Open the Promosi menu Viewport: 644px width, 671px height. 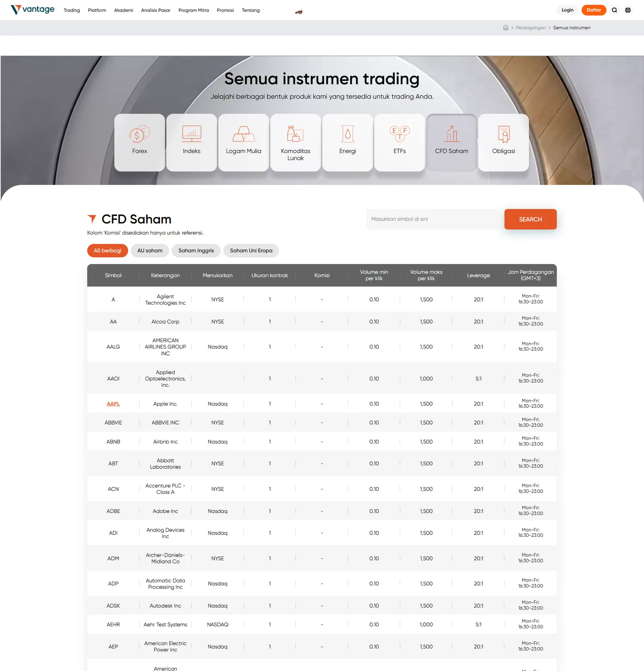[225, 10]
